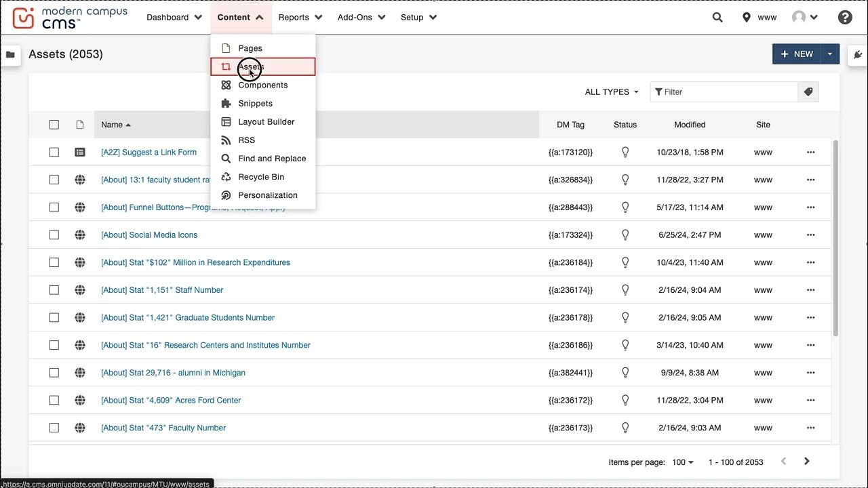Screen dimensions: 868x488
Task: Click the assets list vertical scrollbar
Action: click(x=835, y=237)
